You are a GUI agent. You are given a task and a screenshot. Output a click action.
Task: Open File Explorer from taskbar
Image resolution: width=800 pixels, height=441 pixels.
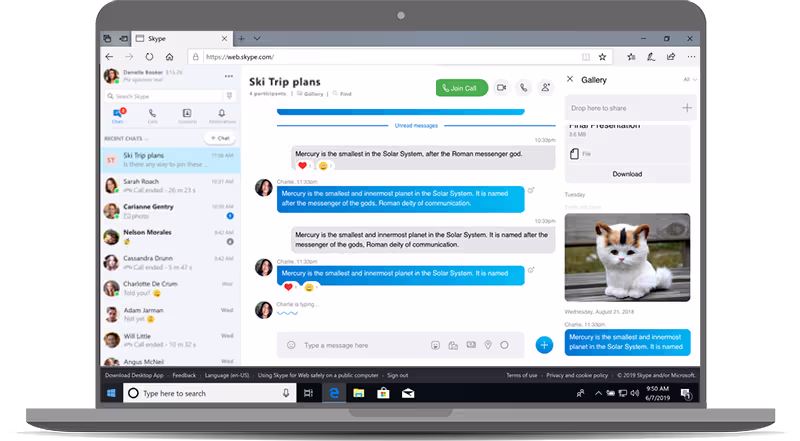(359, 393)
